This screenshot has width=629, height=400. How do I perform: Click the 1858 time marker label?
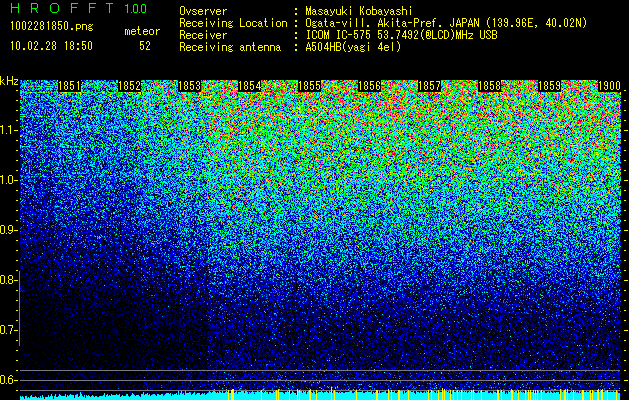(489, 86)
